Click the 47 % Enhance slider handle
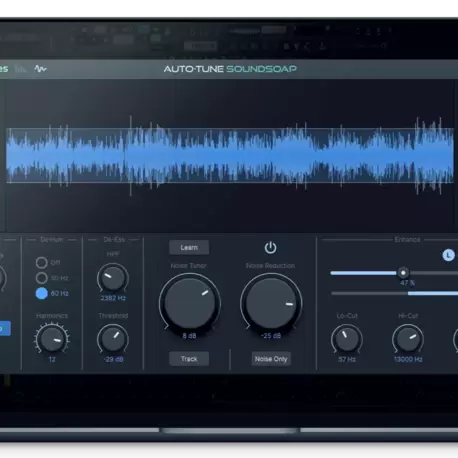This screenshot has width=458, height=458. 403,273
